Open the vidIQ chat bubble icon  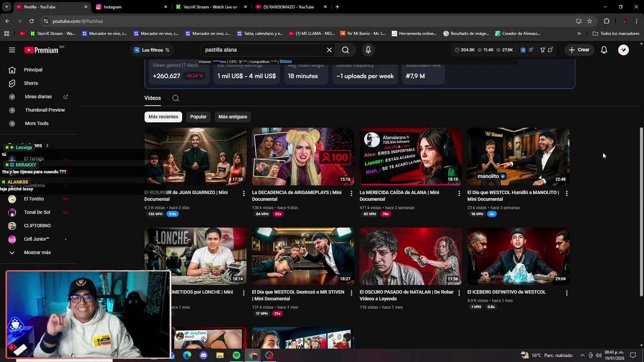pos(550,50)
